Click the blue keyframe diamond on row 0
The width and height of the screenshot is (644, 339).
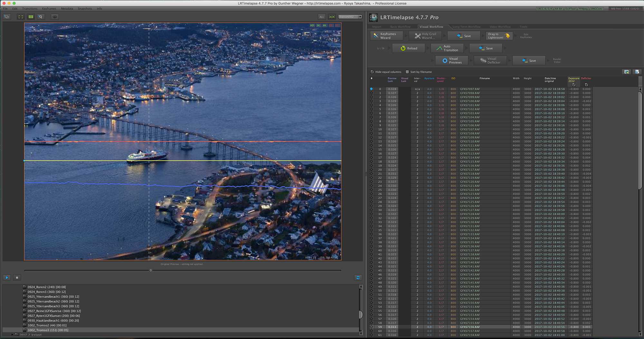click(x=371, y=89)
